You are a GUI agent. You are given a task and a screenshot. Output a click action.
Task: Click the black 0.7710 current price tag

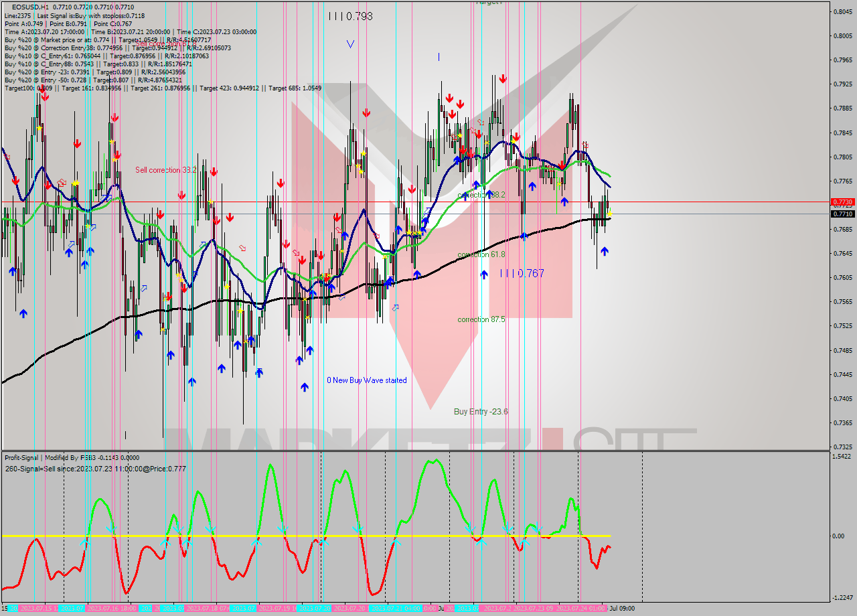click(x=842, y=214)
